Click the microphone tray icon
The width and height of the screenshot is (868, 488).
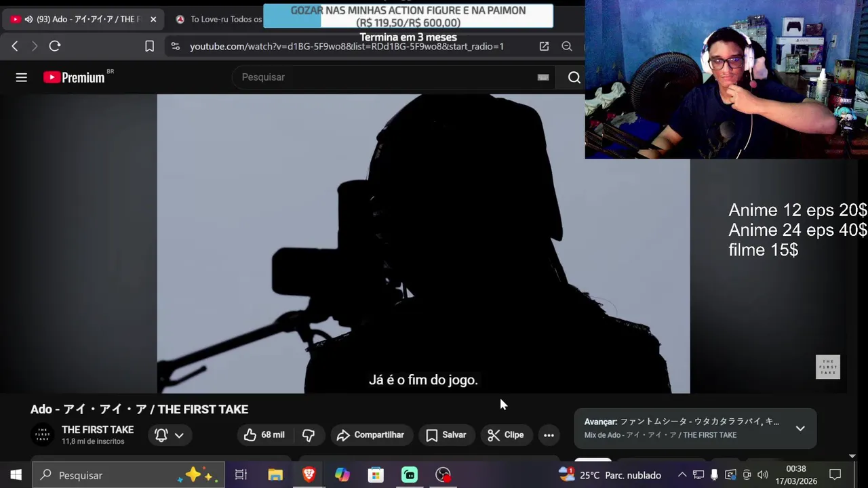714,475
